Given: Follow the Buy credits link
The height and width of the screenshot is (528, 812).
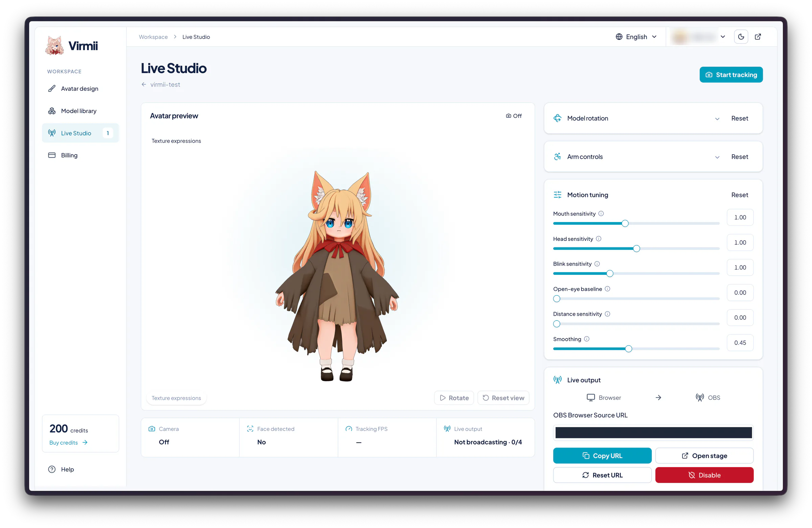Looking at the screenshot, I should click(x=68, y=442).
